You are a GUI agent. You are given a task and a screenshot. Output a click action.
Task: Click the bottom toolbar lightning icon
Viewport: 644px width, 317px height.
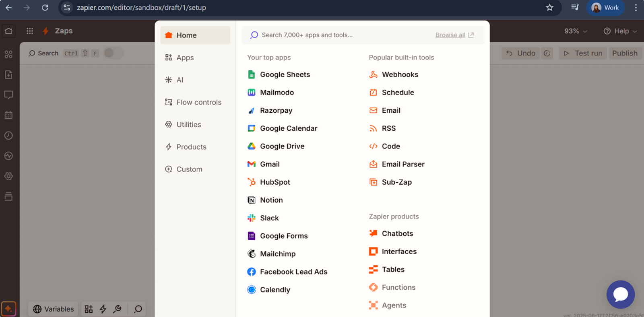(103, 309)
